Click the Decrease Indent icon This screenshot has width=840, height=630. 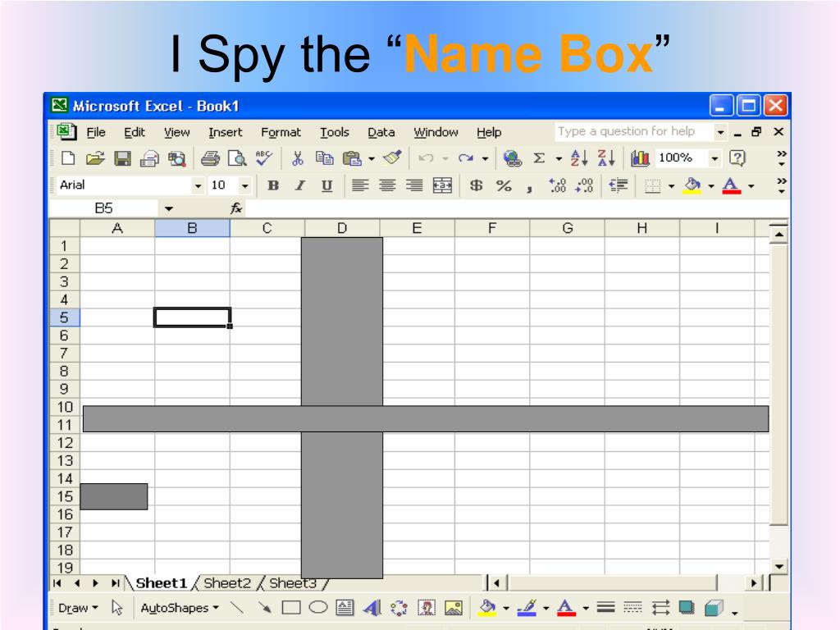tap(619, 185)
